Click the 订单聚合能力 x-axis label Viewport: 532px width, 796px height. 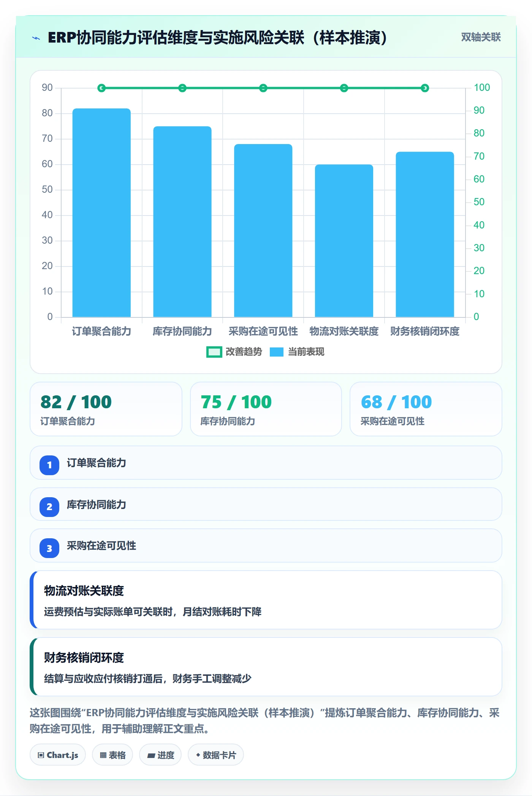point(101,331)
